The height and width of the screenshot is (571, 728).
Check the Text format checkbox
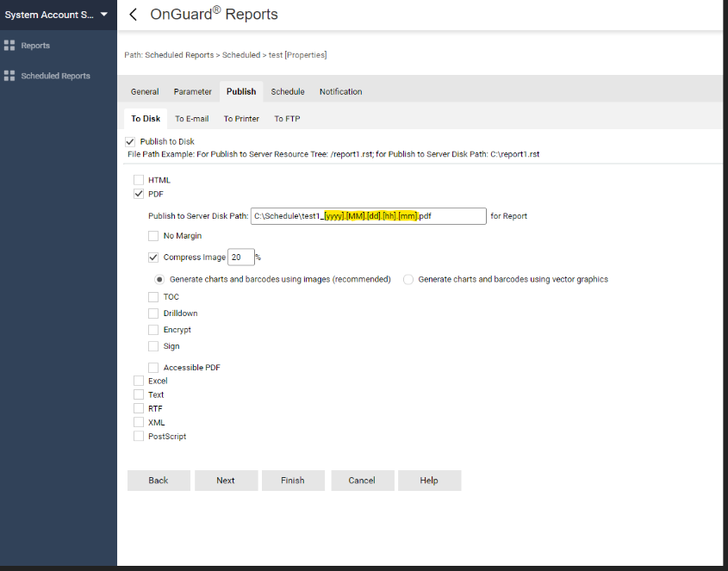point(139,394)
